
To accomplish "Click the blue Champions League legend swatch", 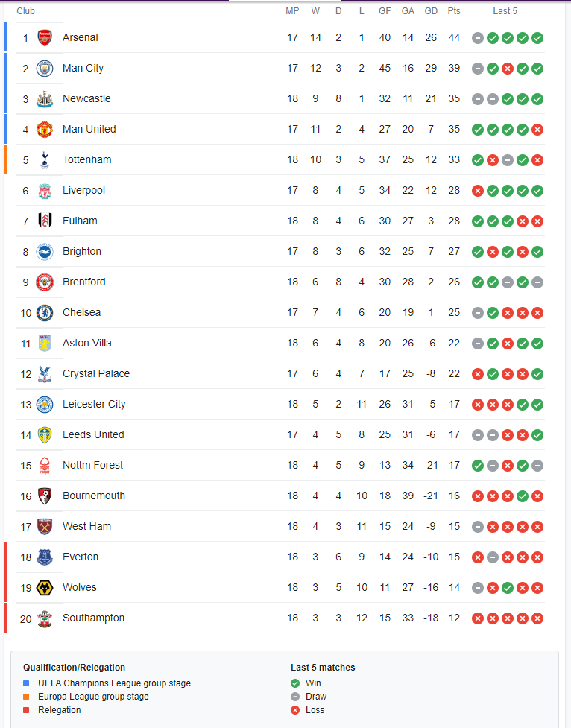I will (x=27, y=683).
